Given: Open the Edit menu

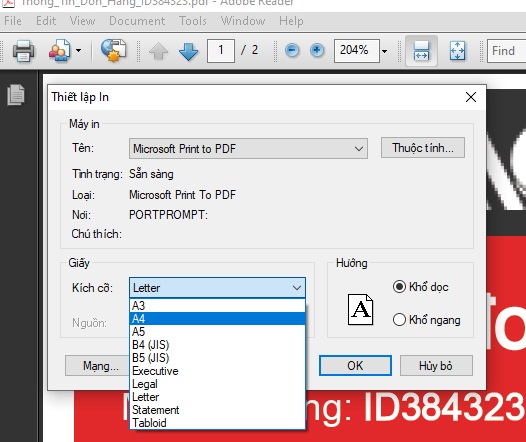Looking at the screenshot, I should 46,21.
